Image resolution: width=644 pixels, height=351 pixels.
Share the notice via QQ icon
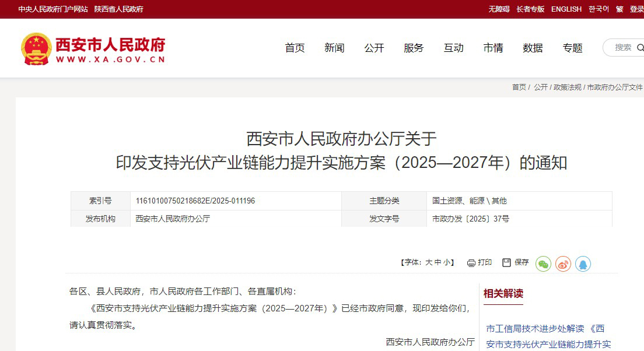583,264
